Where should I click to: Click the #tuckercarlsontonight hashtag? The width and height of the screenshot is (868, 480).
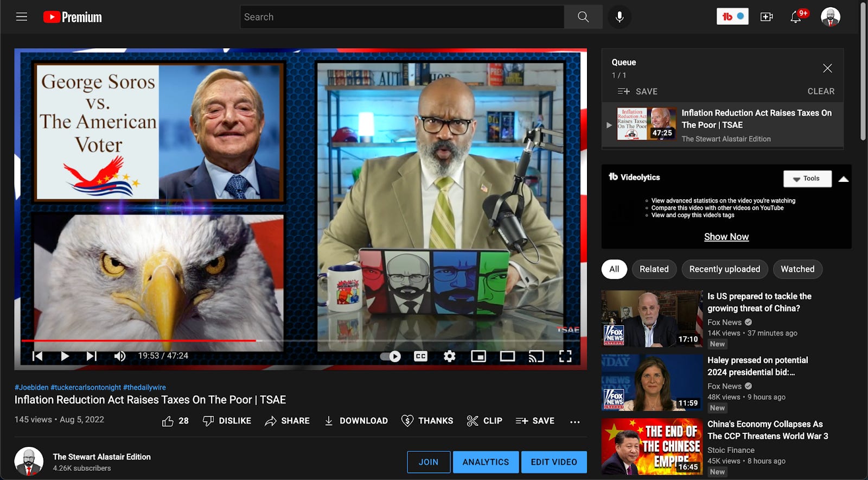point(86,387)
